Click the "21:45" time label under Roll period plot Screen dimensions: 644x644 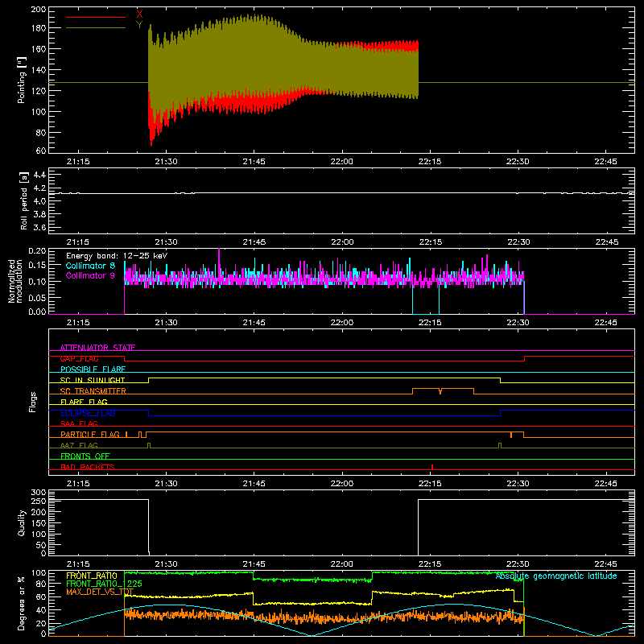click(254, 242)
